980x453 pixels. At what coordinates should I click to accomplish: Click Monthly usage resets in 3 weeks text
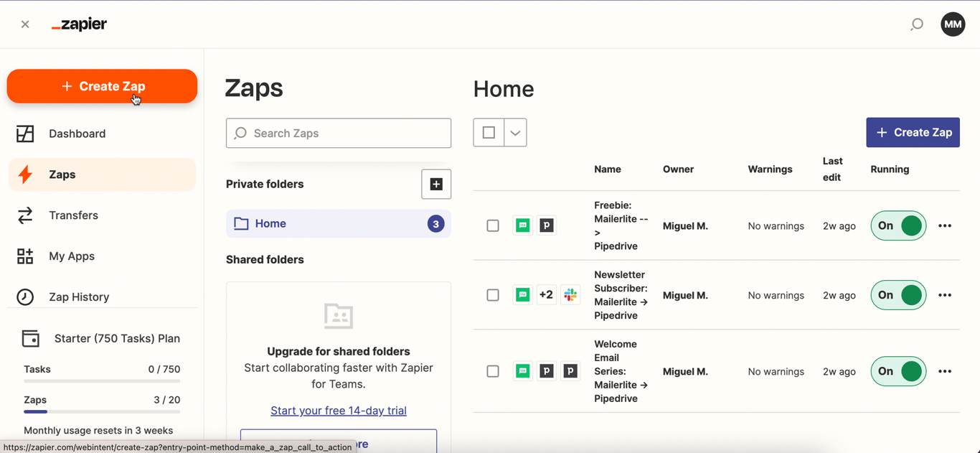(98, 431)
